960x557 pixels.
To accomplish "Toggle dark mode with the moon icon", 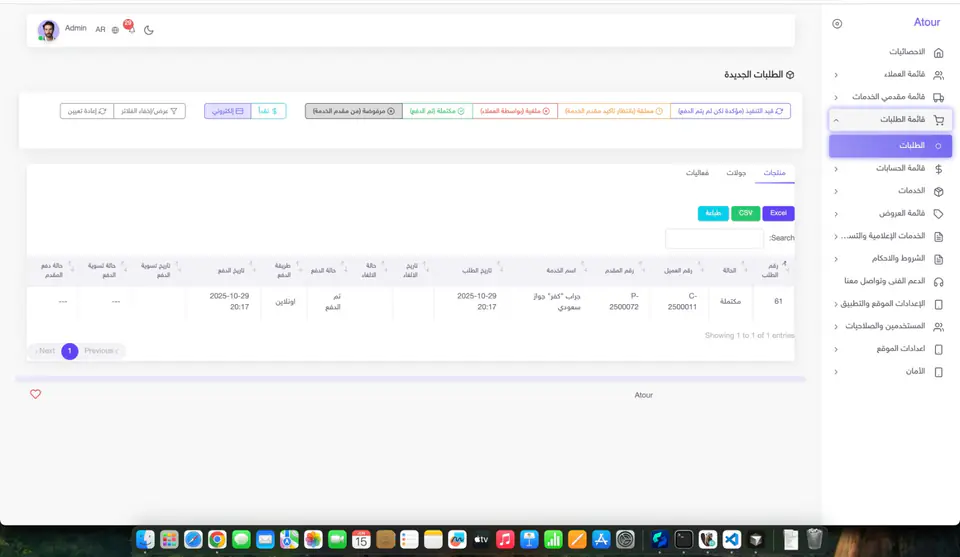I will point(149,30).
